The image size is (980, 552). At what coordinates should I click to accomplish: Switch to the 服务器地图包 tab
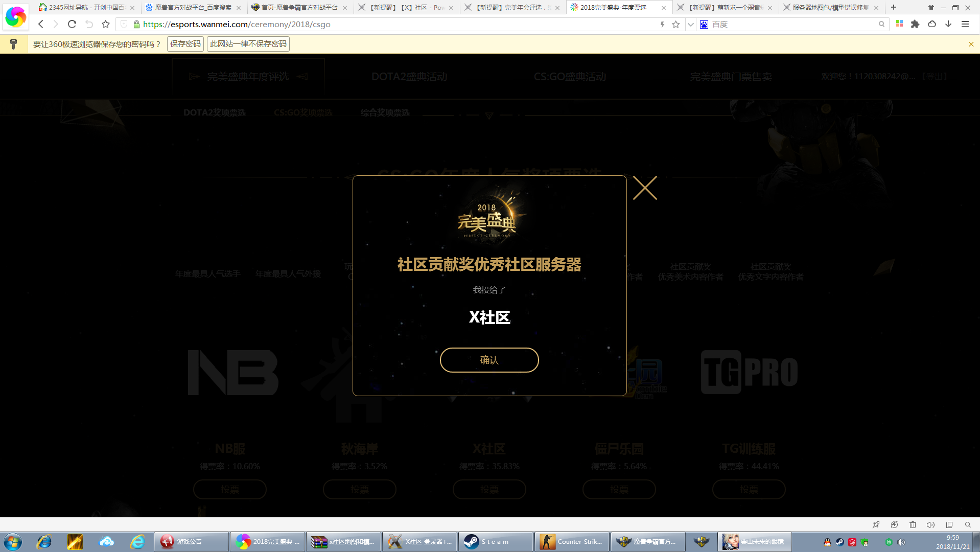pyautogui.click(x=829, y=8)
